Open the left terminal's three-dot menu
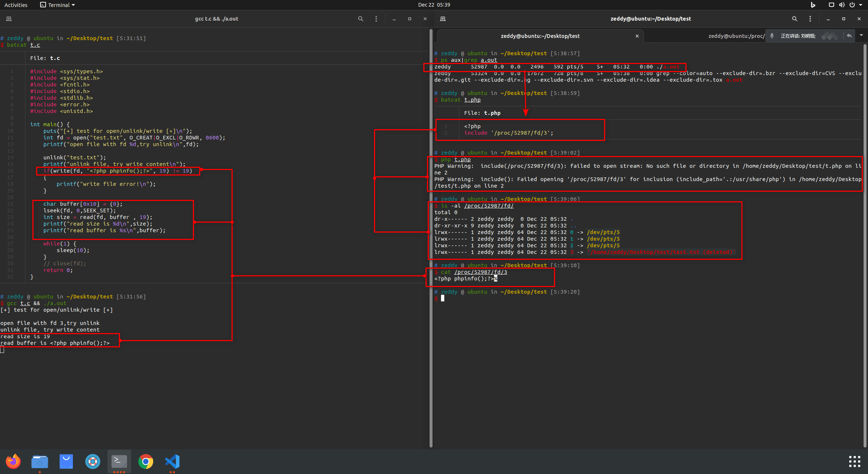868x474 pixels. (376, 19)
